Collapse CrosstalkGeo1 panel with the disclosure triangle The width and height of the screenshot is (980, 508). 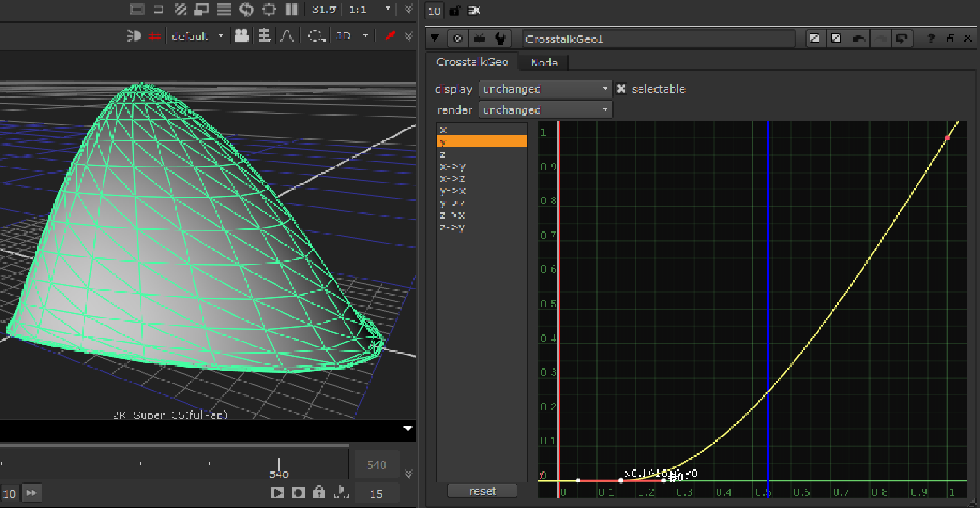point(435,39)
